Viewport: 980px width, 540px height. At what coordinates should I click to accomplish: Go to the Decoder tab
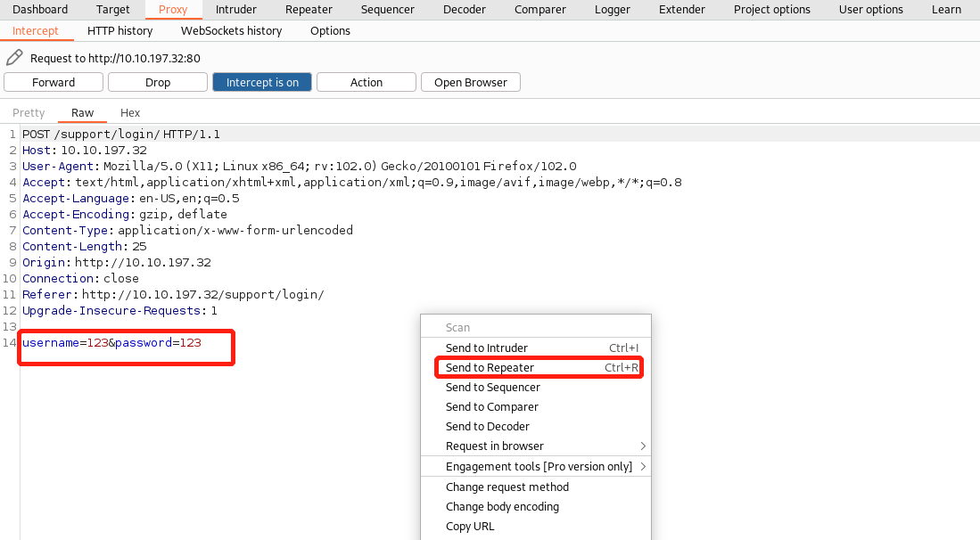[x=464, y=9]
